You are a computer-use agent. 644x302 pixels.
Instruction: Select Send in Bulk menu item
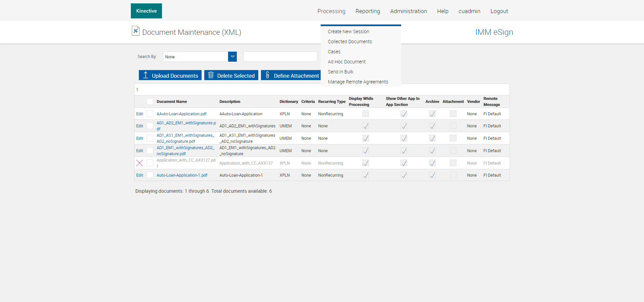(x=340, y=72)
